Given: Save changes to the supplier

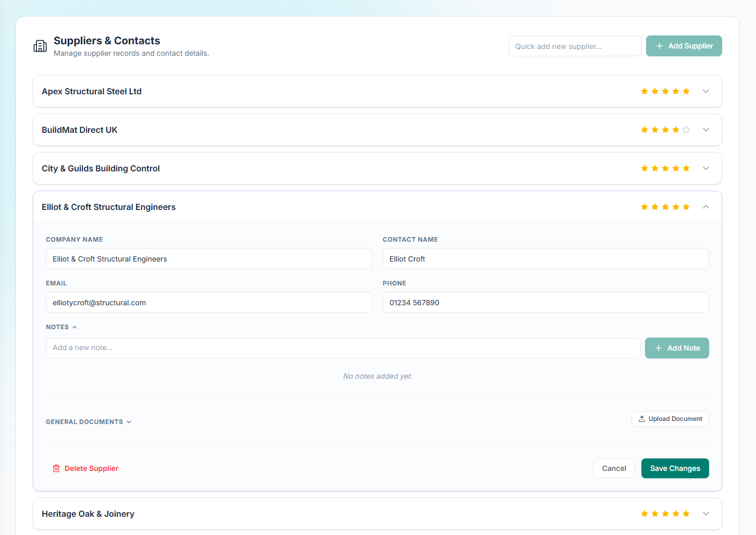Looking at the screenshot, I should [675, 468].
